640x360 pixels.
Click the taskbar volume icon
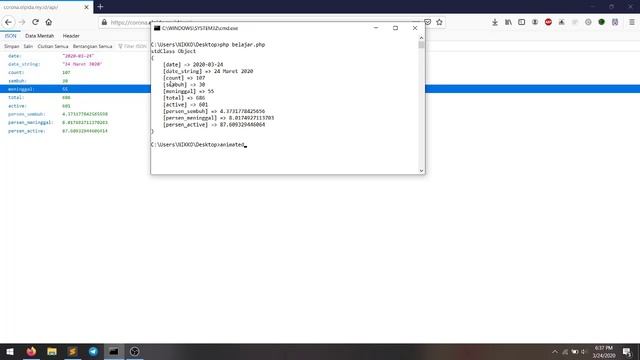583,352
